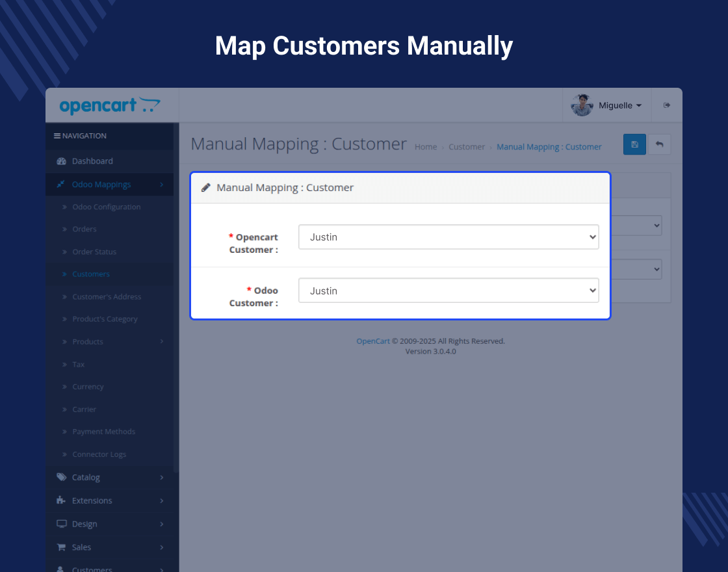
Task: Click the back arrow icon button
Action: click(659, 144)
